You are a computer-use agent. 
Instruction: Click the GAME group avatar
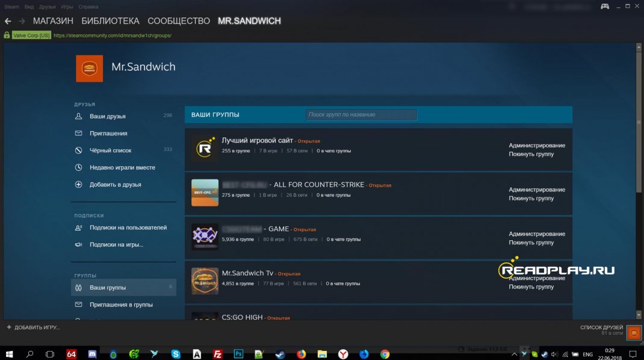205,237
